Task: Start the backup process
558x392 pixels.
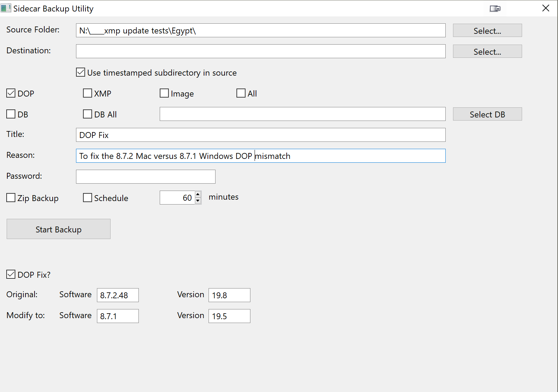Action: click(x=59, y=229)
